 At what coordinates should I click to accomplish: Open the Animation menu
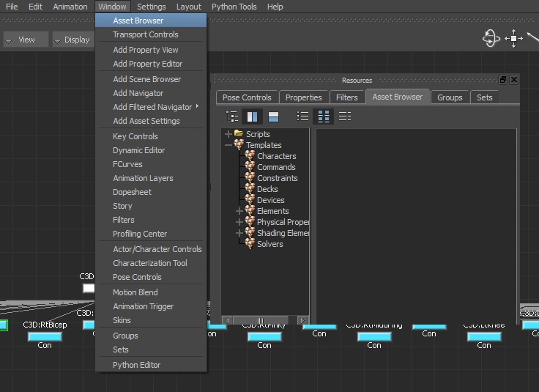(70, 7)
